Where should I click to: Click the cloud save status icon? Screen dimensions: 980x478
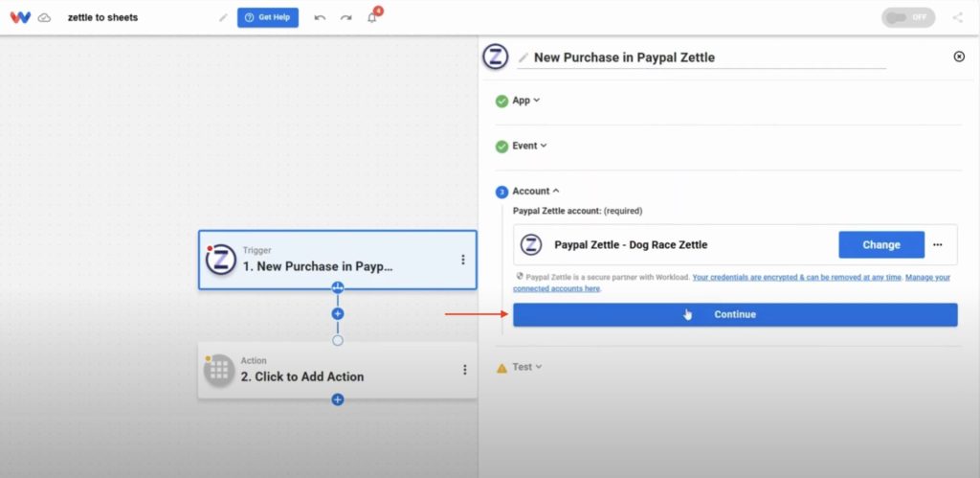click(x=44, y=17)
